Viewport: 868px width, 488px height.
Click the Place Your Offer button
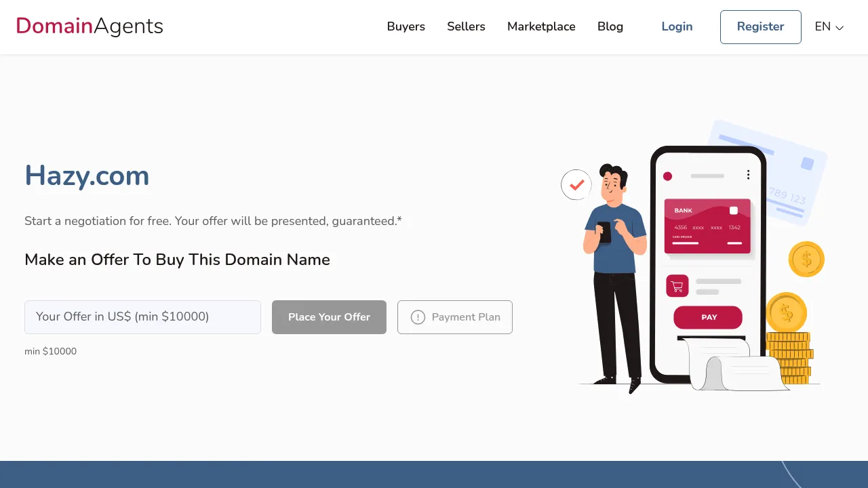coord(329,317)
